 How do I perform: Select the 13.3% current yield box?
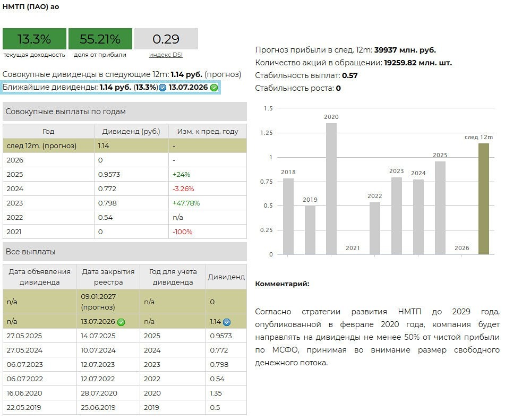35,39
